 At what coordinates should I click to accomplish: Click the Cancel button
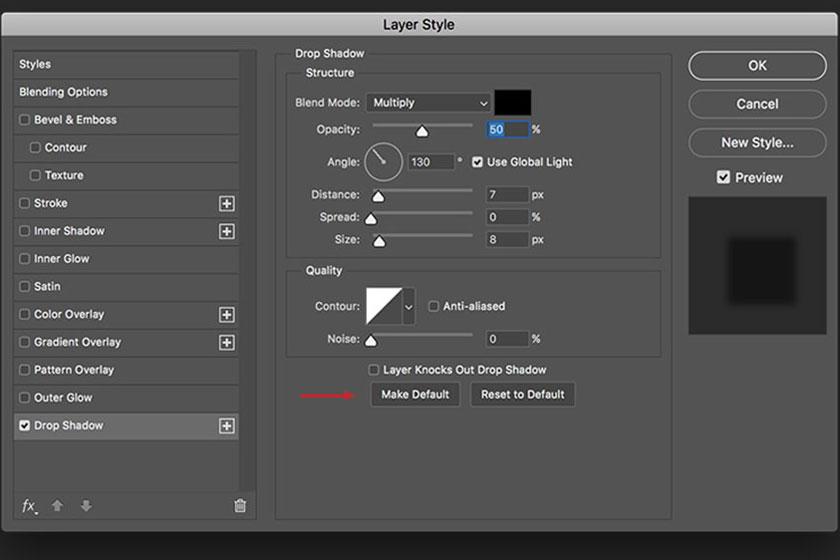pos(757,104)
